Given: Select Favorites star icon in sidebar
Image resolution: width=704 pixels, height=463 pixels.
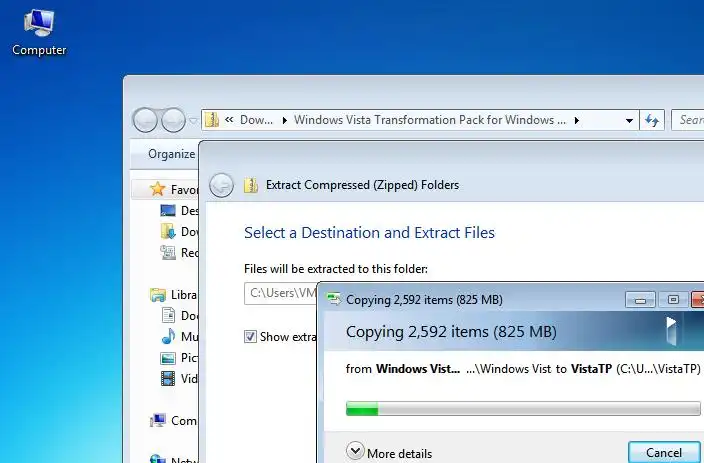Looking at the screenshot, I should click(x=158, y=189).
